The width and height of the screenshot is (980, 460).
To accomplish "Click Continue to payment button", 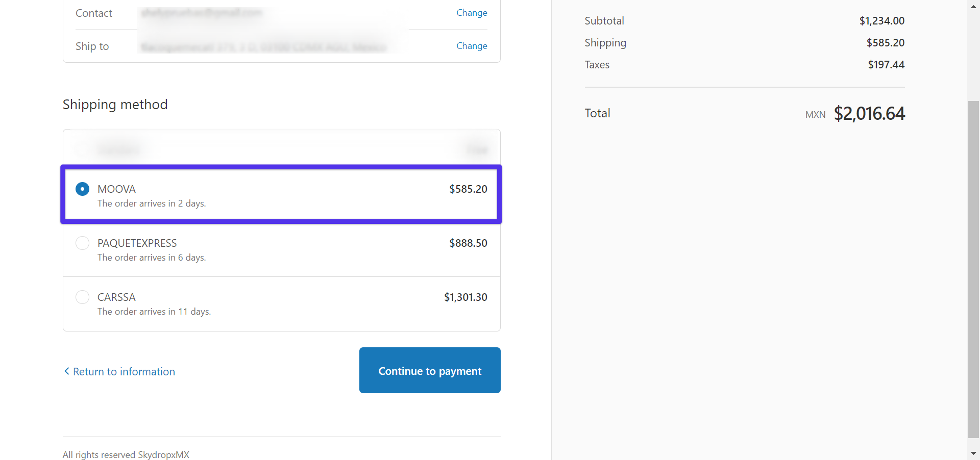I will pos(430,370).
